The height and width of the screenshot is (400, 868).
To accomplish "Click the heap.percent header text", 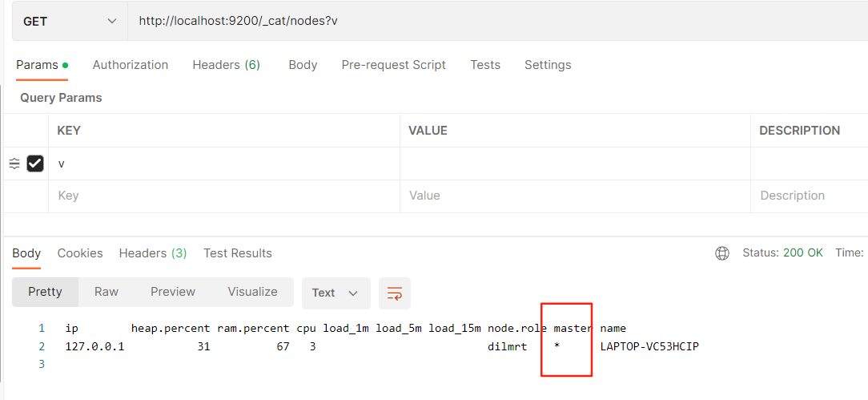I will tap(171, 329).
